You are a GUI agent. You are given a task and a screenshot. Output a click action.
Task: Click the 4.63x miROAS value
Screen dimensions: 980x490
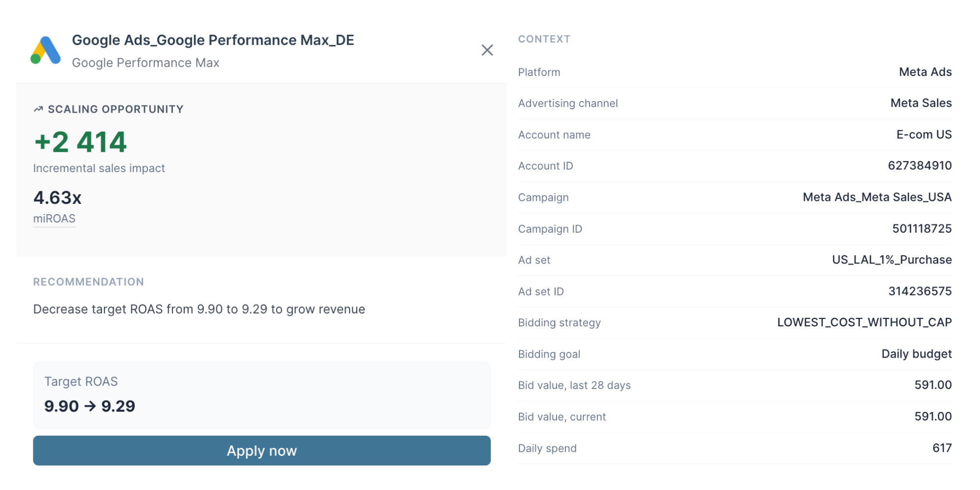point(57,198)
